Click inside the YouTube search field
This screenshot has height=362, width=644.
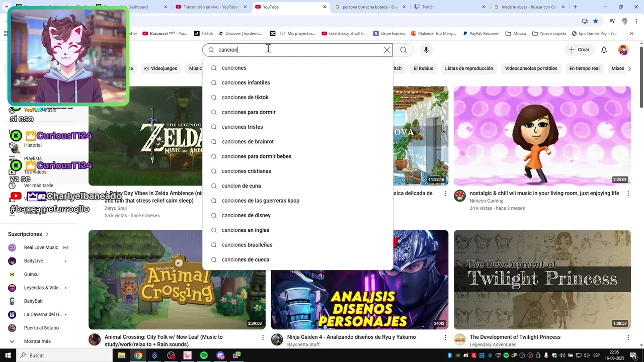tap(297, 50)
